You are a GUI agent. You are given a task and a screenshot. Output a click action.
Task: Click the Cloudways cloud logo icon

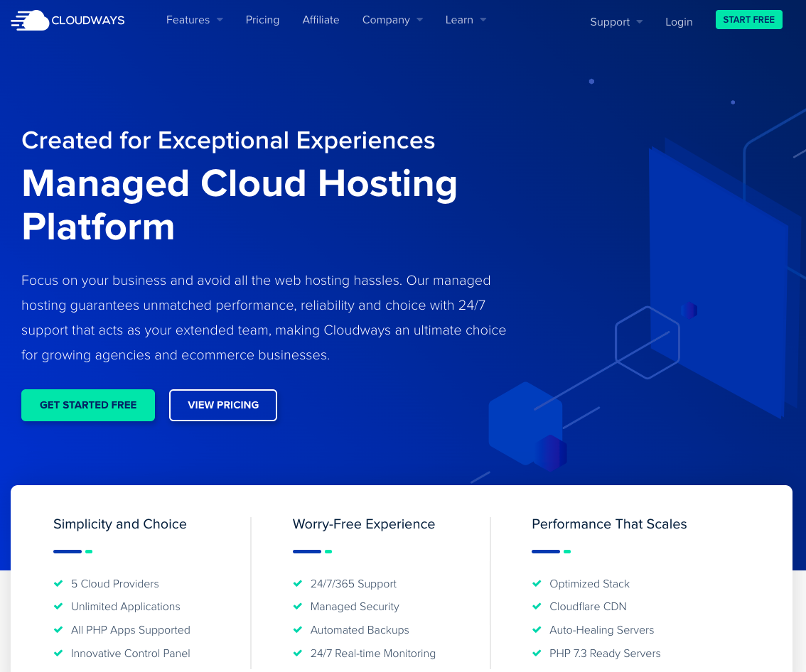(x=30, y=20)
